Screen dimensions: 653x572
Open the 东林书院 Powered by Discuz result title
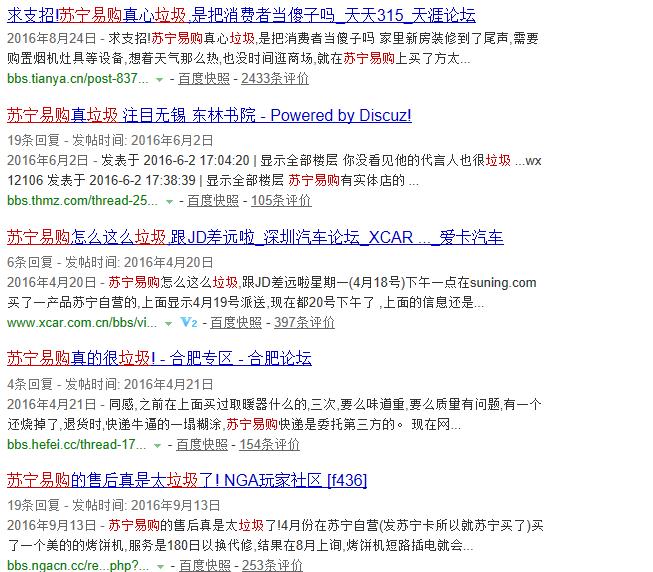point(209,115)
